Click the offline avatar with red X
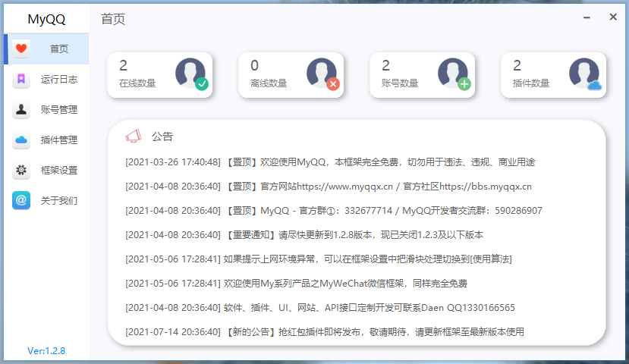This screenshot has width=629, height=364. click(x=323, y=74)
